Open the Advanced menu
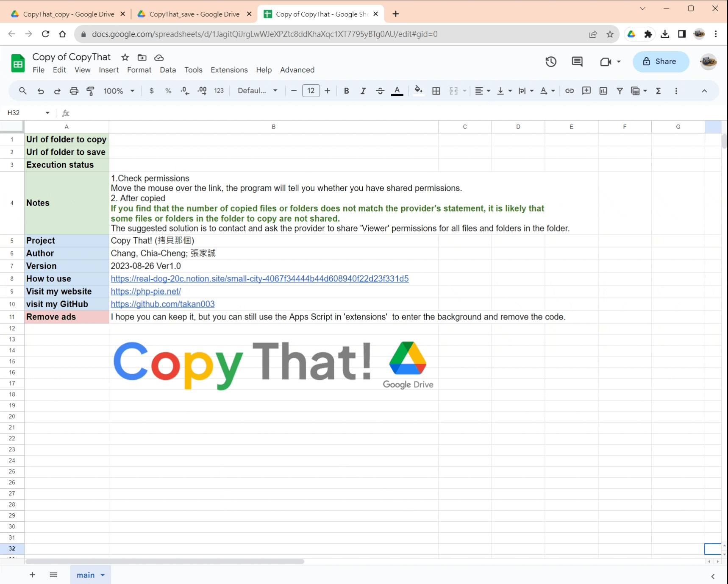The width and height of the screenshot is (728, 584). pos(297,70)
